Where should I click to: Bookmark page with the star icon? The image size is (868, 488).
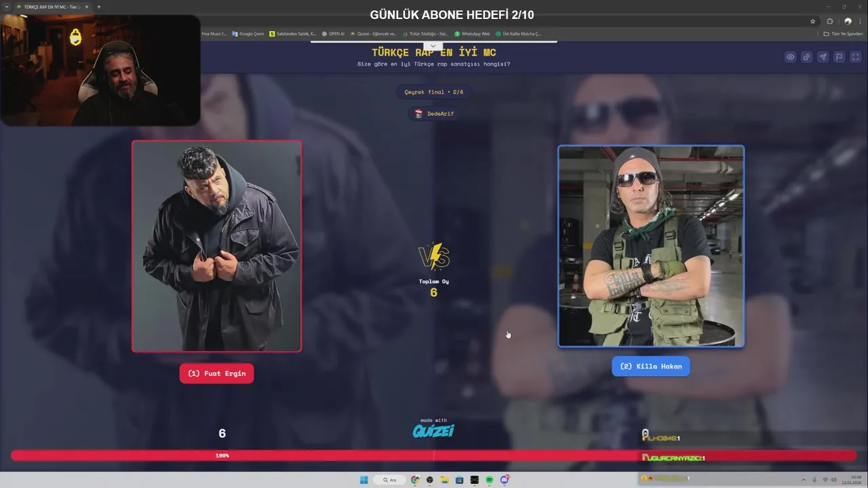[812, 21]
